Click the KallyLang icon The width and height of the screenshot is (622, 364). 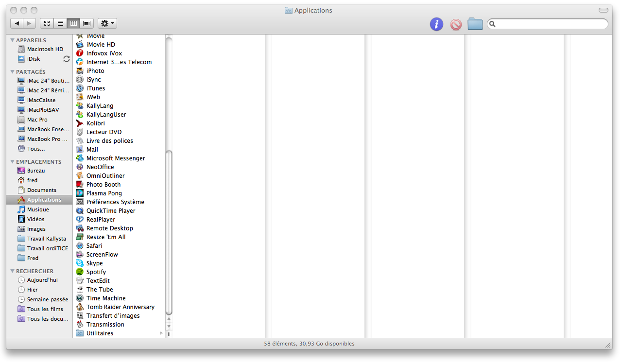80,106
